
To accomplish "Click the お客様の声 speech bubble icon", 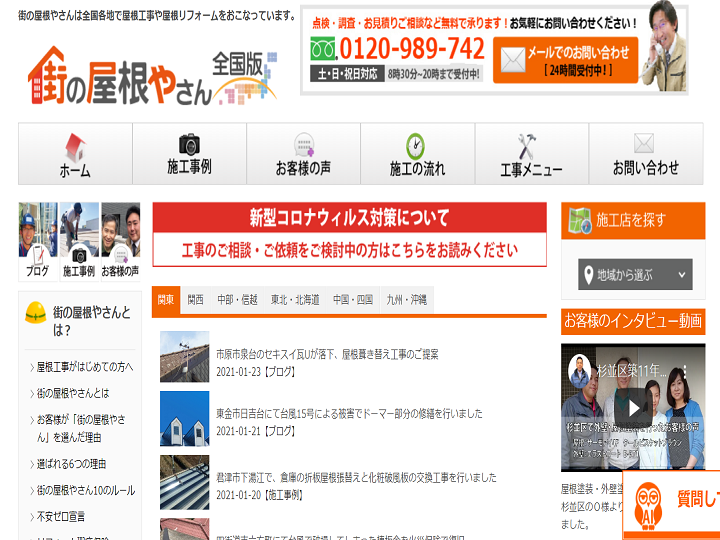I will coord(303,146).
